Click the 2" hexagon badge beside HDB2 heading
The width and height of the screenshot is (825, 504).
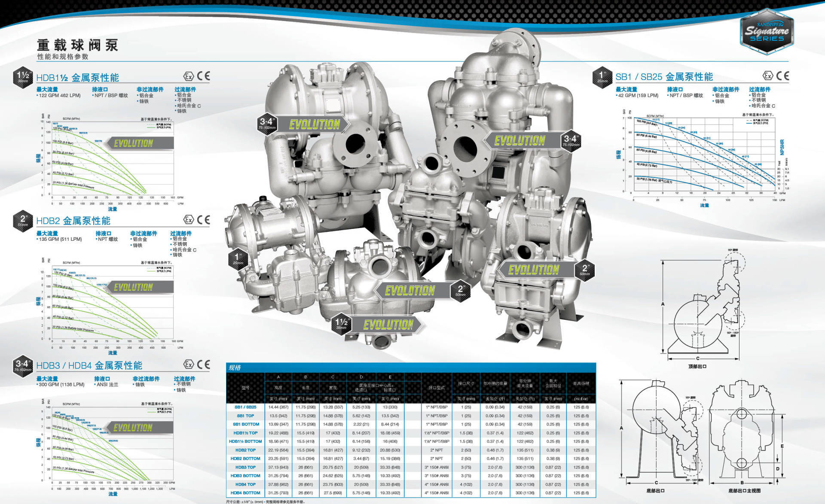[23, 221]
